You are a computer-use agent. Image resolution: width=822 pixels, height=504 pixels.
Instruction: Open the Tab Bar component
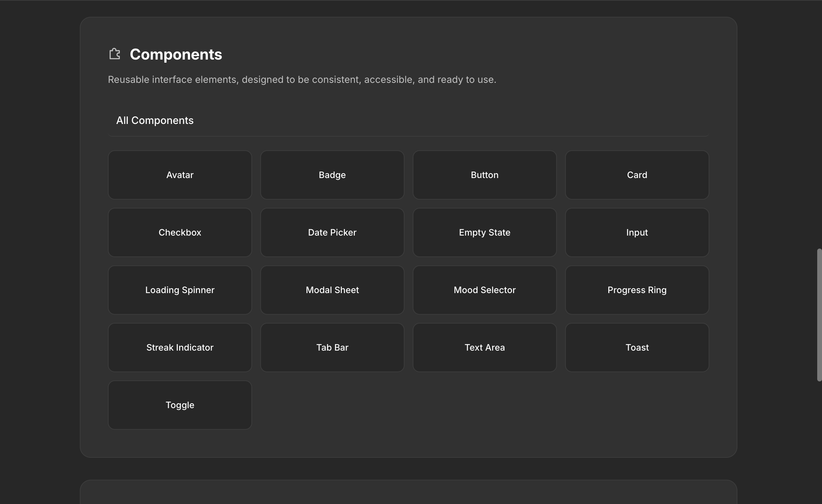coord(332,347)
